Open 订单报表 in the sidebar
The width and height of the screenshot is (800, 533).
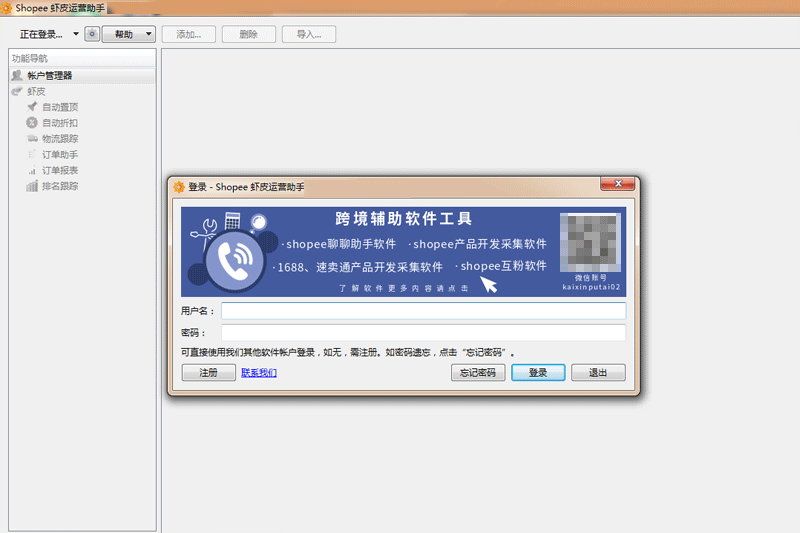coord(60,170)
